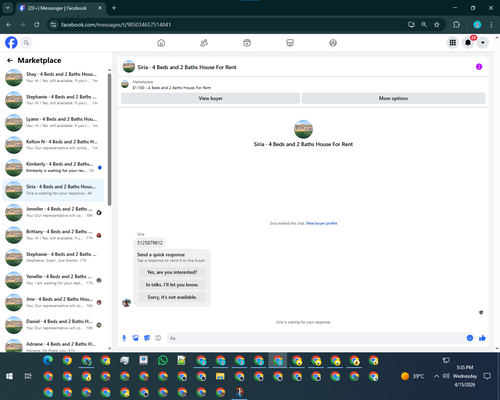Open the Shay conversation
Screen dimensions: 500x400
(53, 77)
